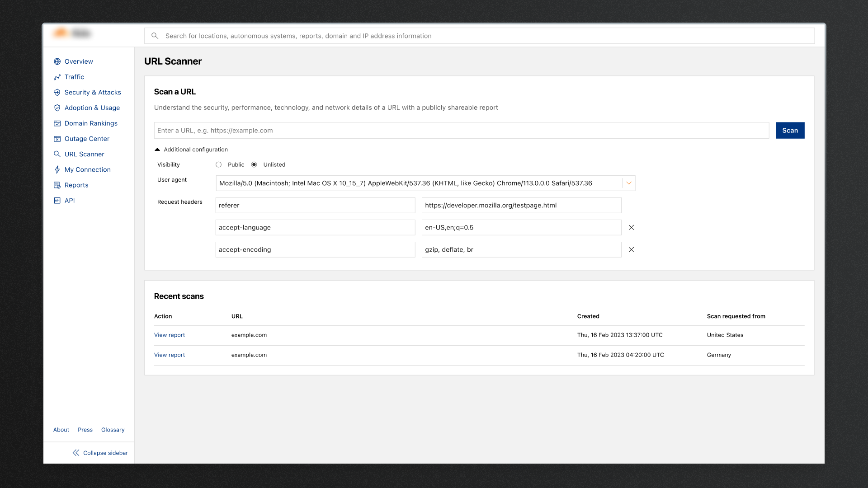Click the Overview globe icon in sidebar
The image size is (868, 488).
click(57, 61)
